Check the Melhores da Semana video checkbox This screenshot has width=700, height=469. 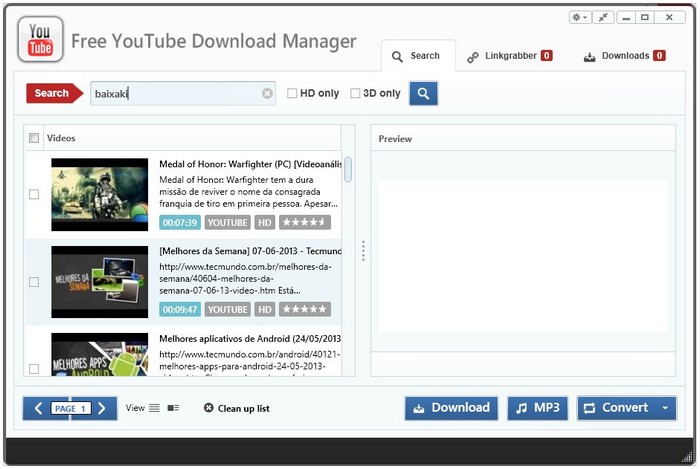coord(34,282)
